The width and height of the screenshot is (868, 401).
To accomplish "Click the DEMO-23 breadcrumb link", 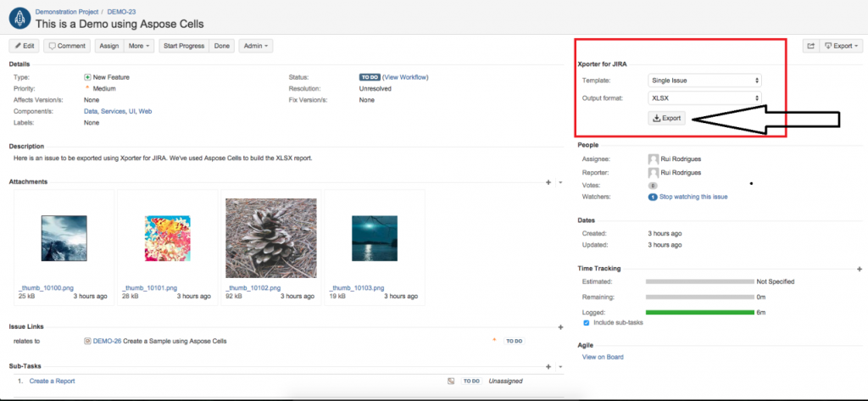I will coord(123,11).
